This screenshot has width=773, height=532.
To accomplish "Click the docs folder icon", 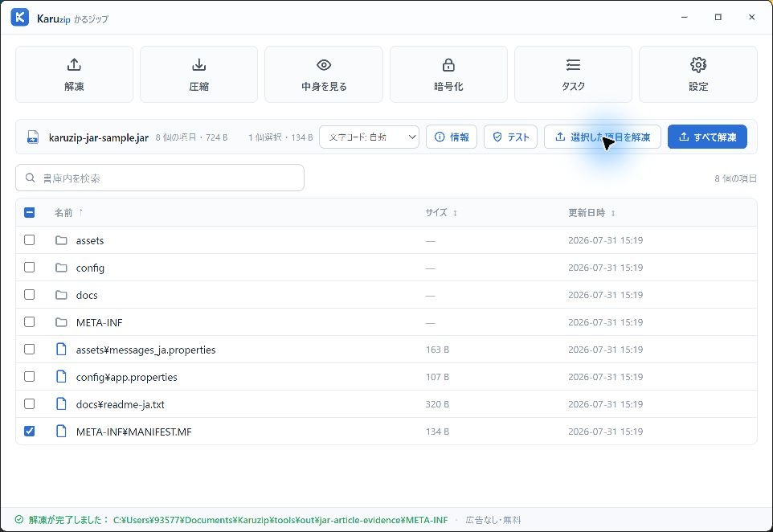I will coord(61,295).
